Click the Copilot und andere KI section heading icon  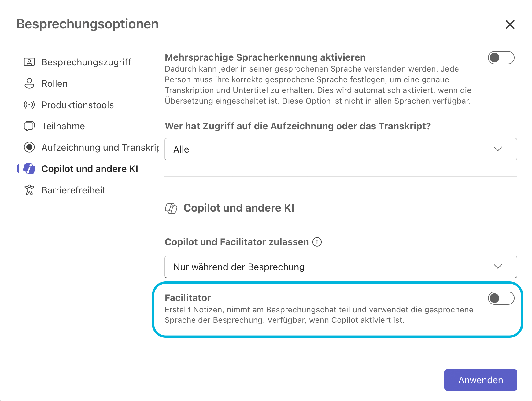click(171, 208)
